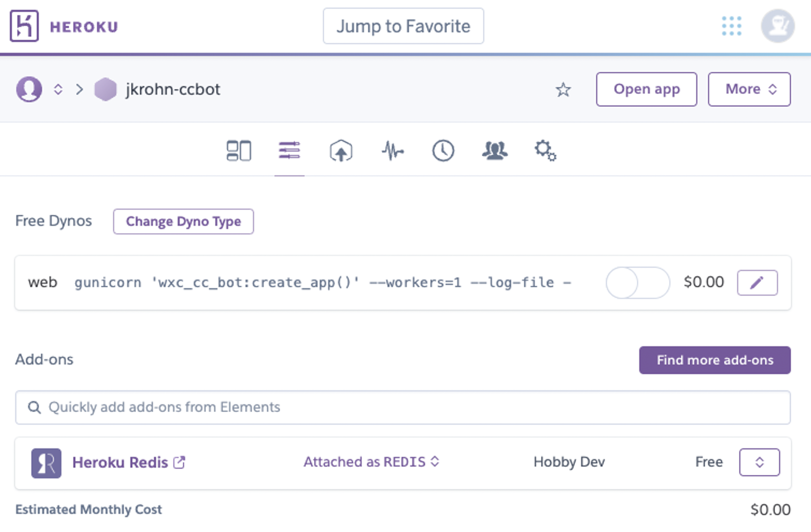Click the HEROKU wordmark text
Screen dimensions: 811x532
(x=84, y=27)
